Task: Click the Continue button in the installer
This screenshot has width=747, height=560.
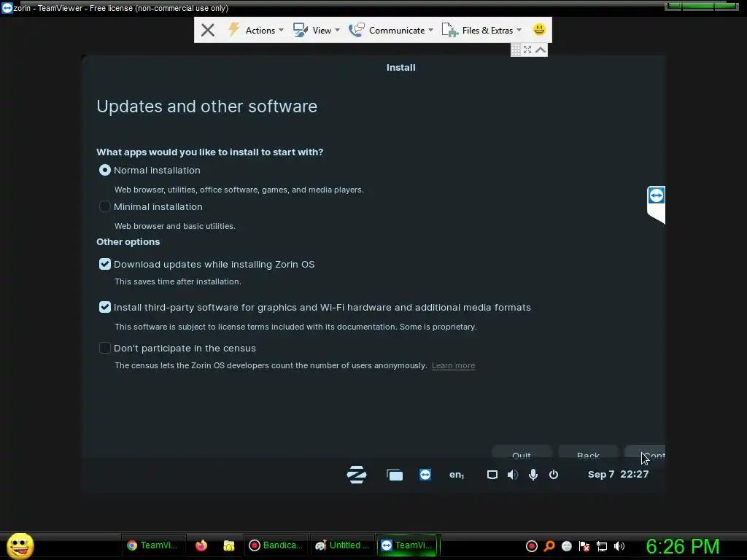Action: 645,453
